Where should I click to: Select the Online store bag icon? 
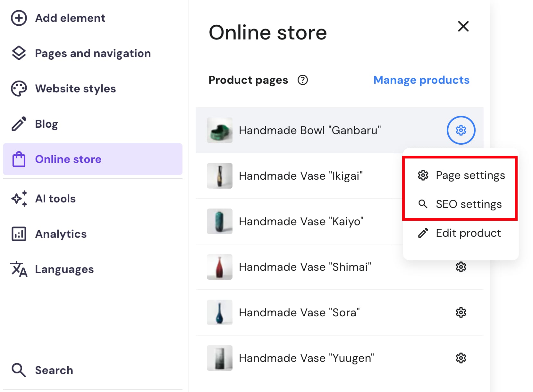pyautogui.click(x=19, y=159)
